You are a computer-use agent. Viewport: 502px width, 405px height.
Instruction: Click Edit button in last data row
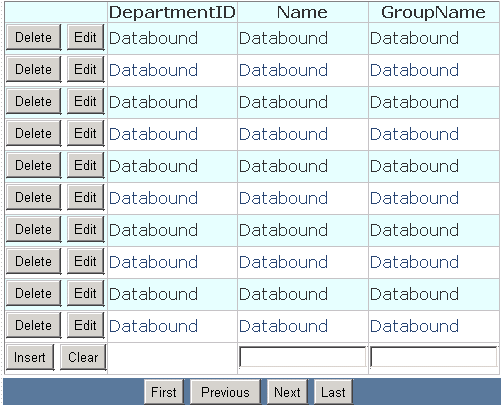click(86, 325)
